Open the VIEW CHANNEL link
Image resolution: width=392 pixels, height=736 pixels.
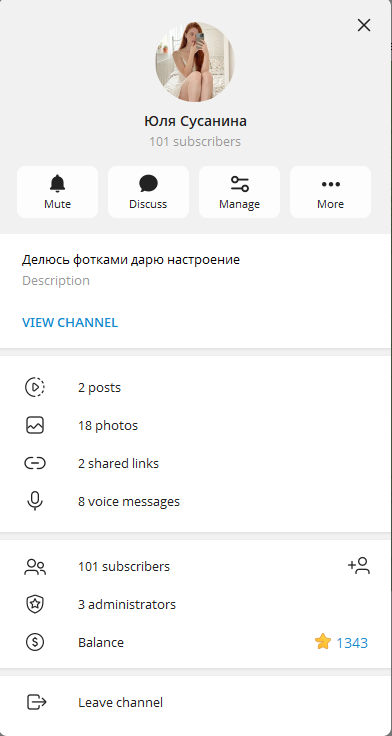pyautogui.click(x=70, y=322)
